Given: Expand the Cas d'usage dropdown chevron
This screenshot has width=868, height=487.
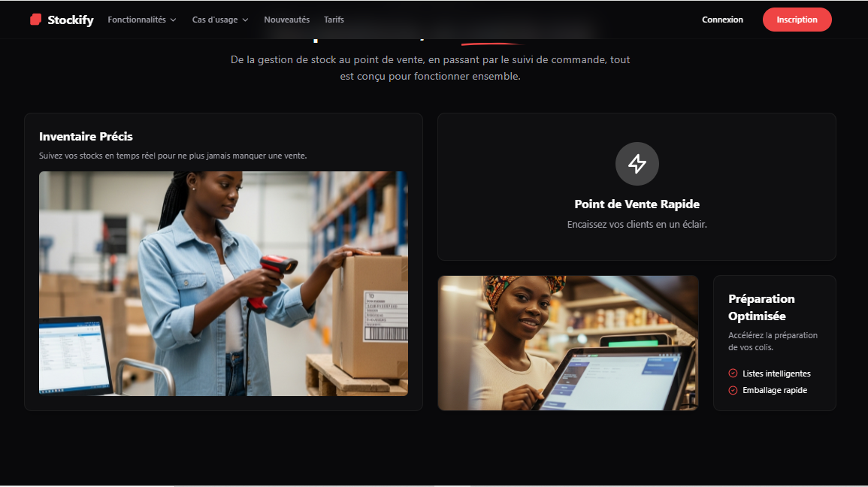Looking at the screenshot, I should click(245, 20).
